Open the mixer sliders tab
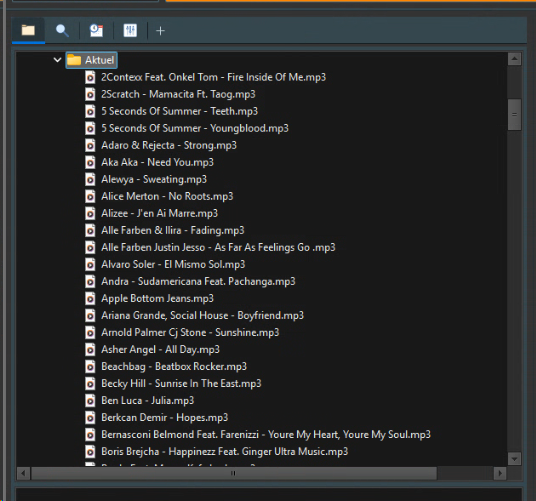This screenshot has width=536, height=501. [130, 30]
